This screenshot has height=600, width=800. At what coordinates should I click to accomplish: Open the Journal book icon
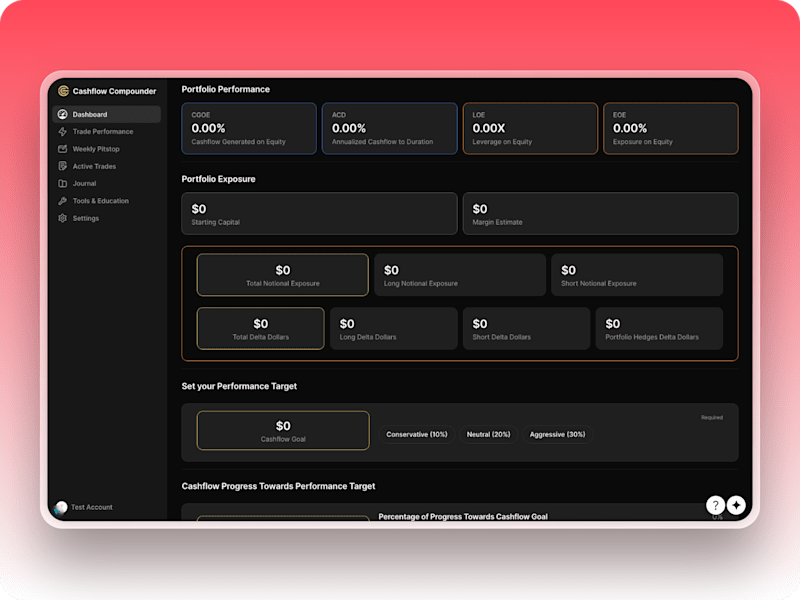(x=63, y=184)
